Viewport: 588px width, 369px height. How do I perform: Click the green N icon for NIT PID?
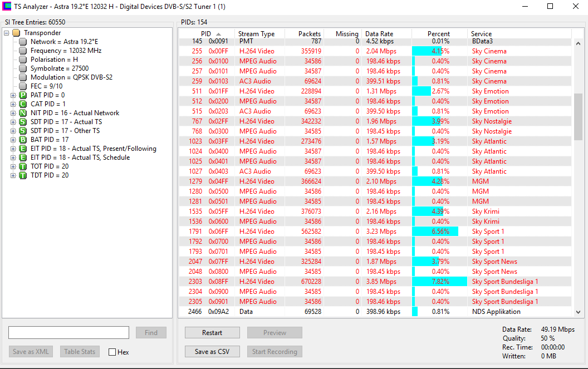coord(23,113)
